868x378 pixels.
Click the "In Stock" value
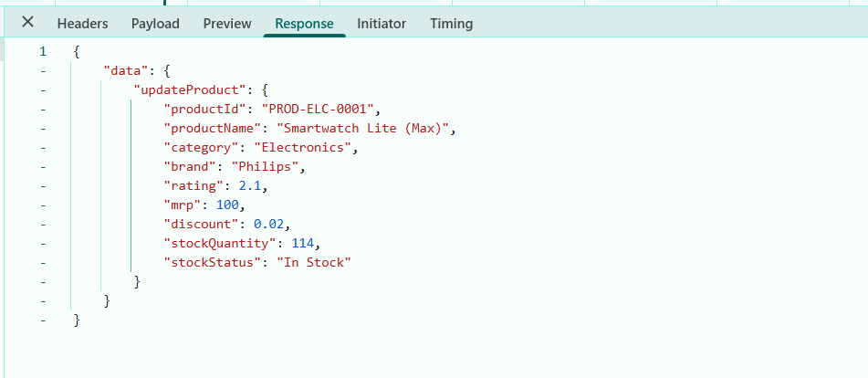314,262
